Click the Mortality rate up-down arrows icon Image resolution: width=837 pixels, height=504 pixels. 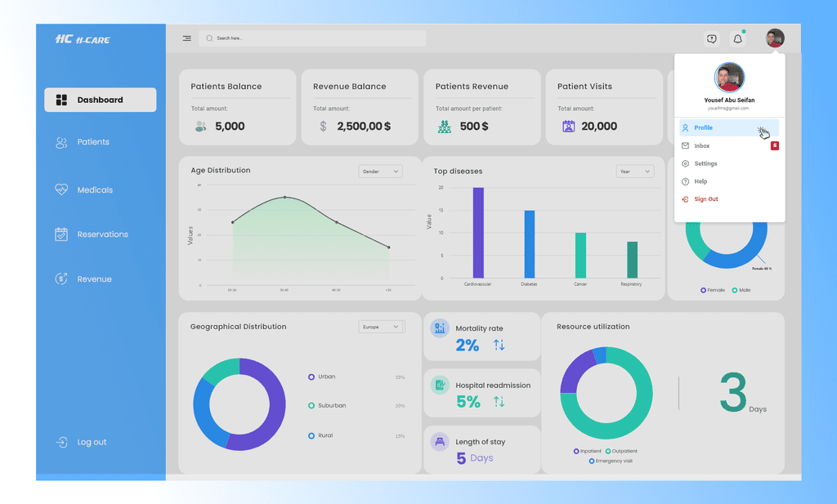pyautogui.click(x=499, y=345)
